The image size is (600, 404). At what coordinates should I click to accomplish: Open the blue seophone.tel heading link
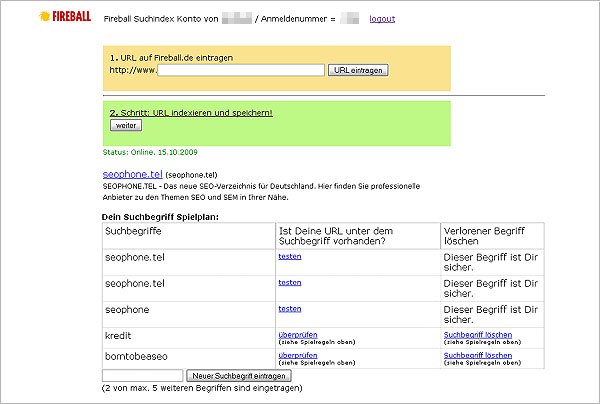132,174
